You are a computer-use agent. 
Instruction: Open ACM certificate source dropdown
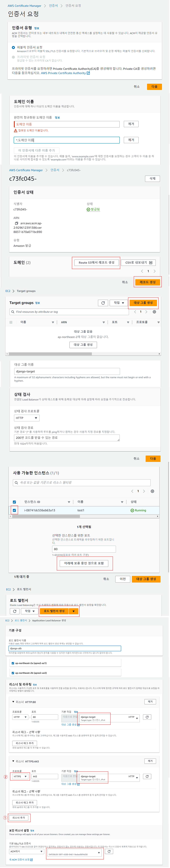26,851
